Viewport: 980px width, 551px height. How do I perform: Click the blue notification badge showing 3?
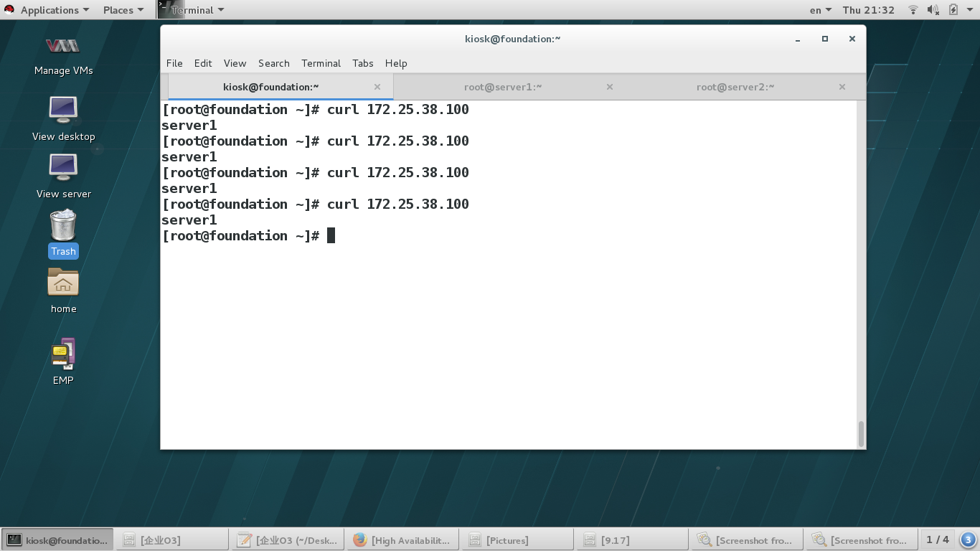coord(967,540)
